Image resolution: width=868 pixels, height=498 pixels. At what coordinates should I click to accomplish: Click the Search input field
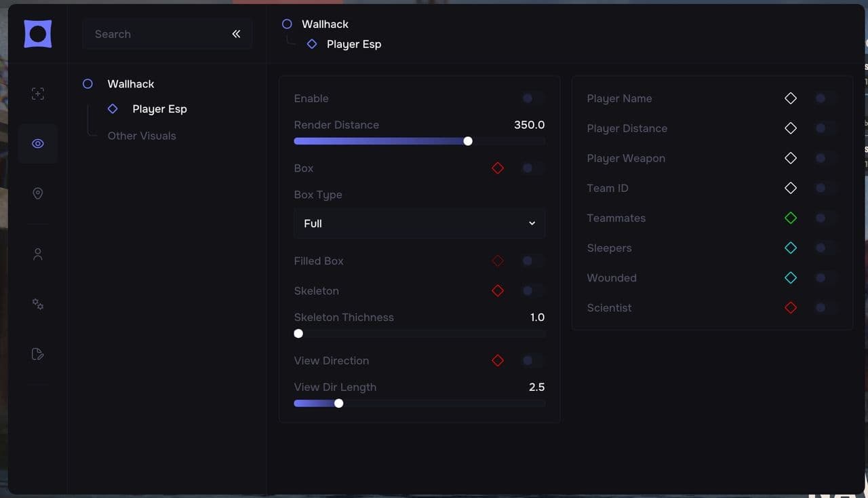156,34
